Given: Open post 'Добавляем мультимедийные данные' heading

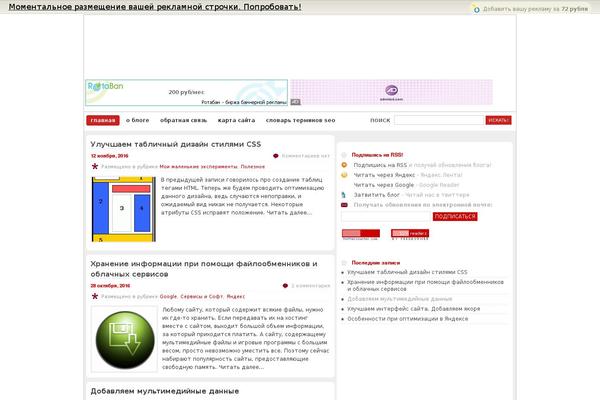Looking at the screenshot, I should [165, 391].
